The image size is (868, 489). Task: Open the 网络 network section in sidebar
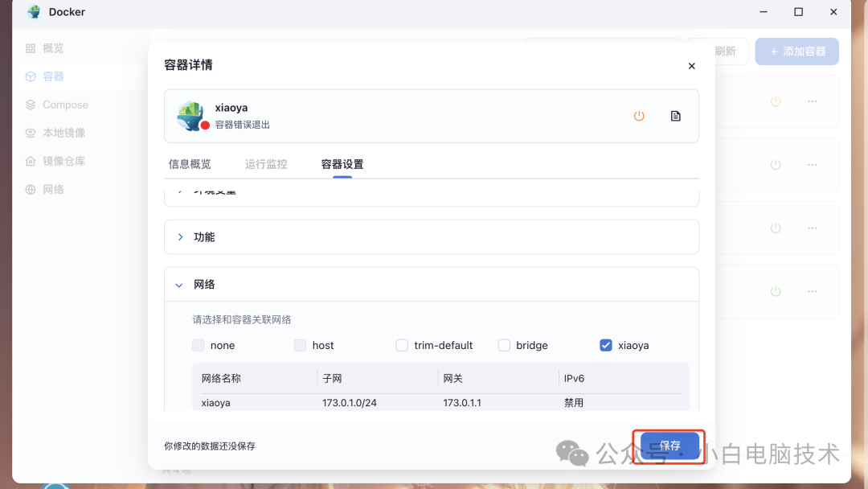pos(51,188)
